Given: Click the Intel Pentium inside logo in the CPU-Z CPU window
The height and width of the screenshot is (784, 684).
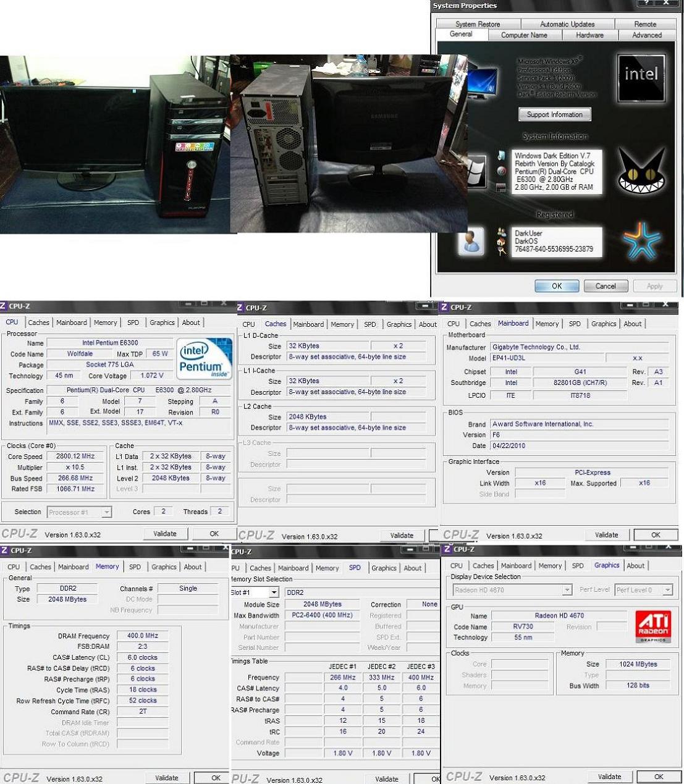Looking at the screenshot, I should (204, 358).
